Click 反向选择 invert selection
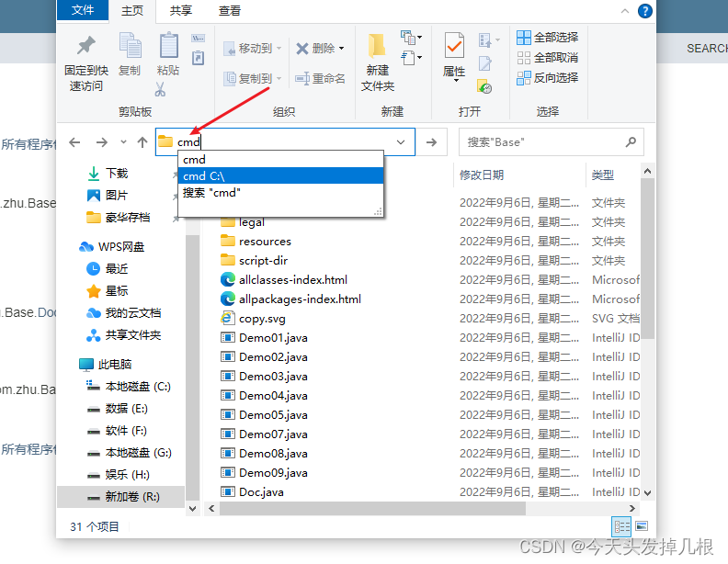Image resolution: width=728 pixels, height=564 pixels. pyautogui.click(x=548, y=78)
